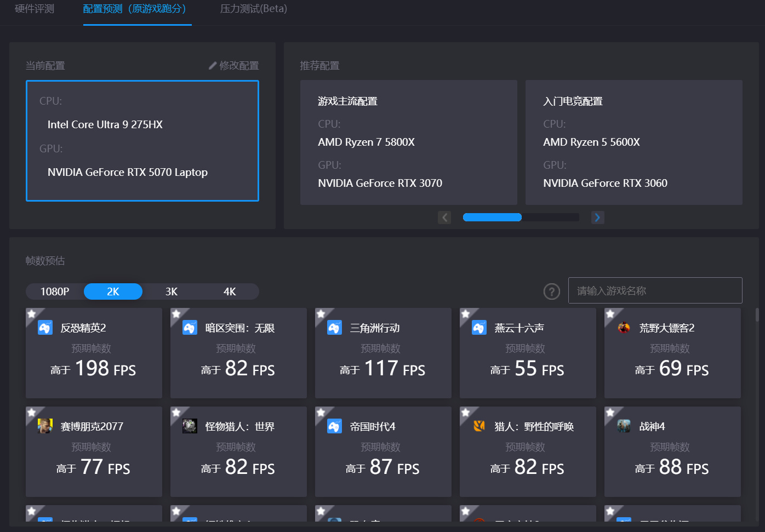Click the 'NVIDIA GeForce RTX 3060' text
Screen dimensions: 765x532
(606, 183)
